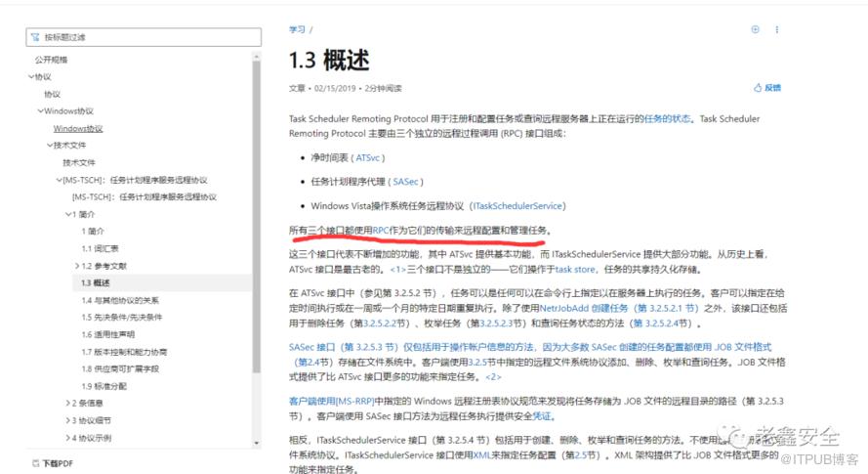
Task: Click the sidebar vertical scrollbar thumb
Action: click(x=257, y=216)
